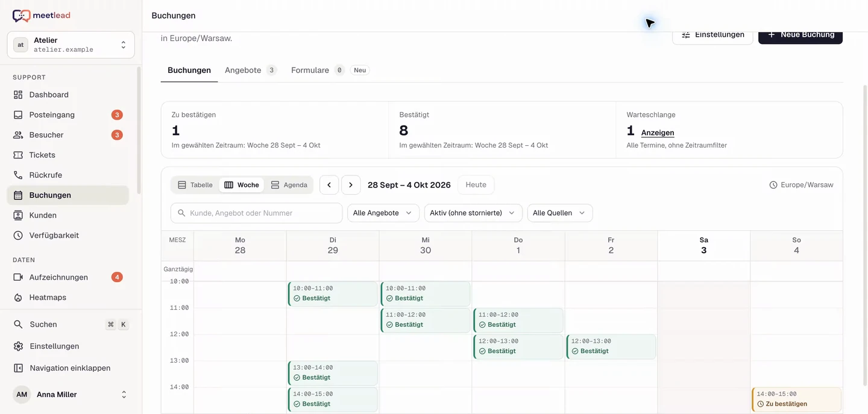
Task: Switch to the Formulare tab
Action: pos(330,70)
